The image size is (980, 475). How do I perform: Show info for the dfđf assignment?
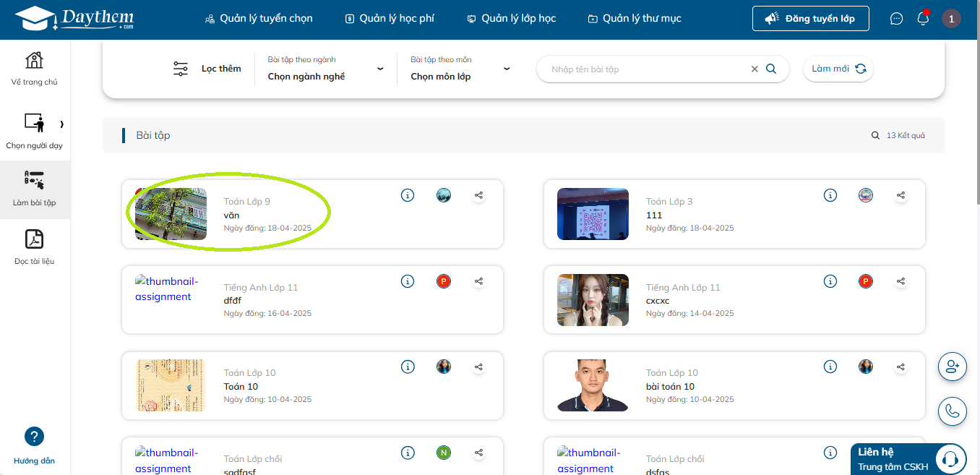pos(408,281)
